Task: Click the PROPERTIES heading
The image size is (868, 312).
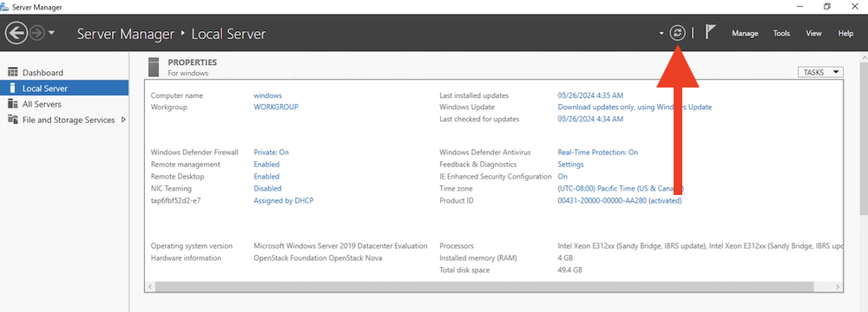Action: click(192, 62)
